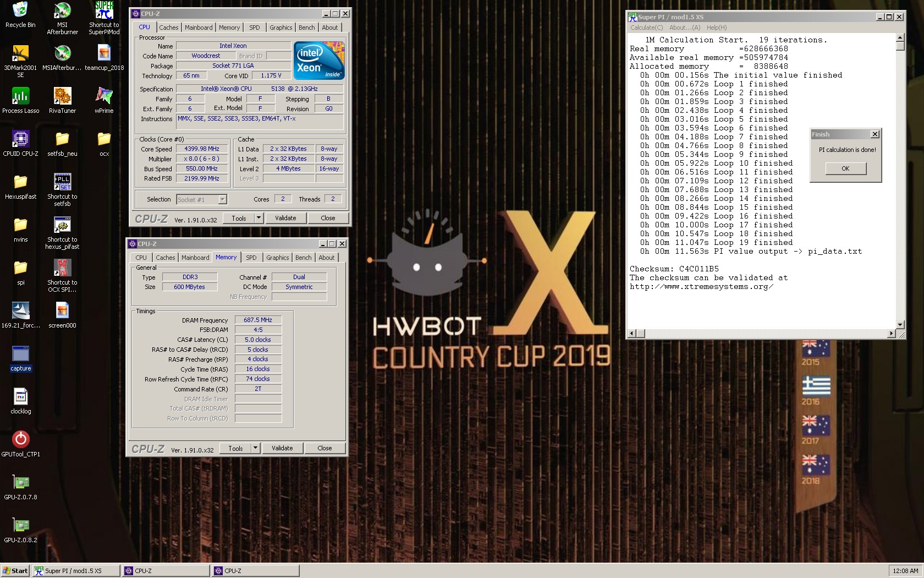Click the Bus Speed value 550.00 MHz
924x578 pixels.
click(201, 169)
